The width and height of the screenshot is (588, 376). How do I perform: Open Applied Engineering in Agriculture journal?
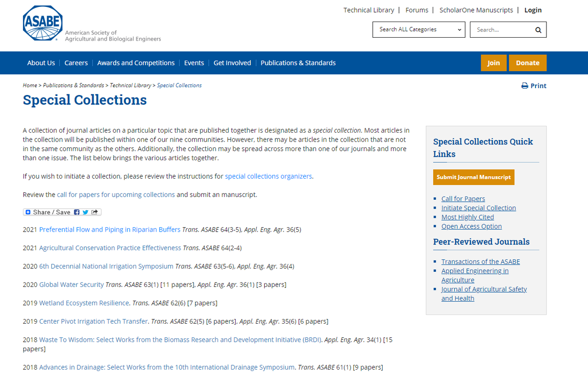[475, 275]
